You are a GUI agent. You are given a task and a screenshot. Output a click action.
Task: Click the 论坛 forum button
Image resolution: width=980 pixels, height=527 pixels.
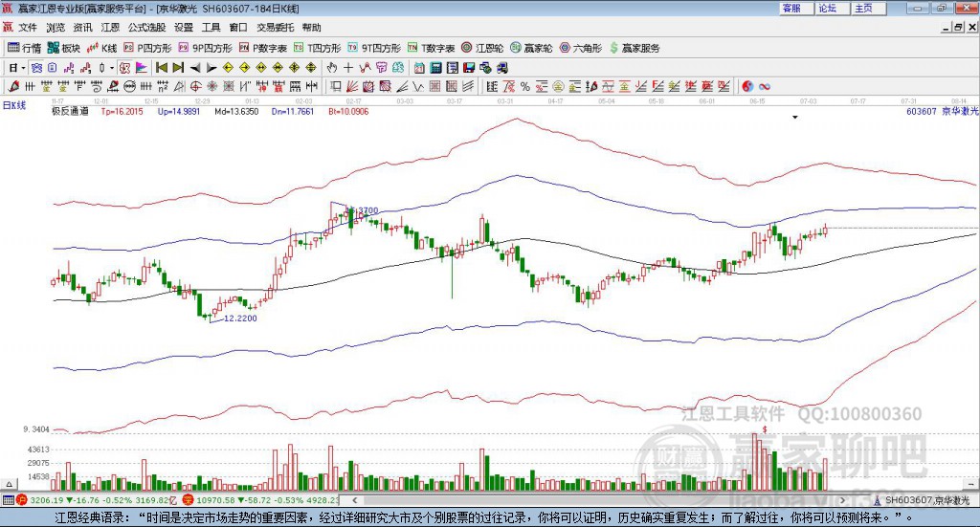click(827, 8)
